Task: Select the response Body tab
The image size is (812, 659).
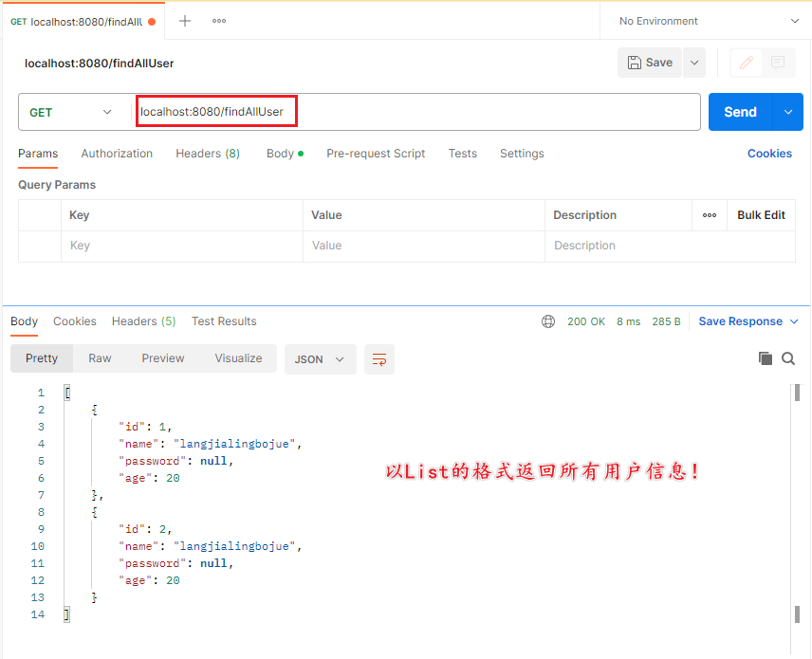Action: (x=24, y=321)
